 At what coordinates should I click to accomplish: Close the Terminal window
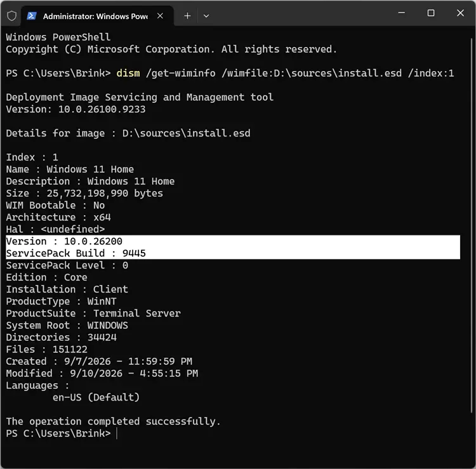coord(460,13)
